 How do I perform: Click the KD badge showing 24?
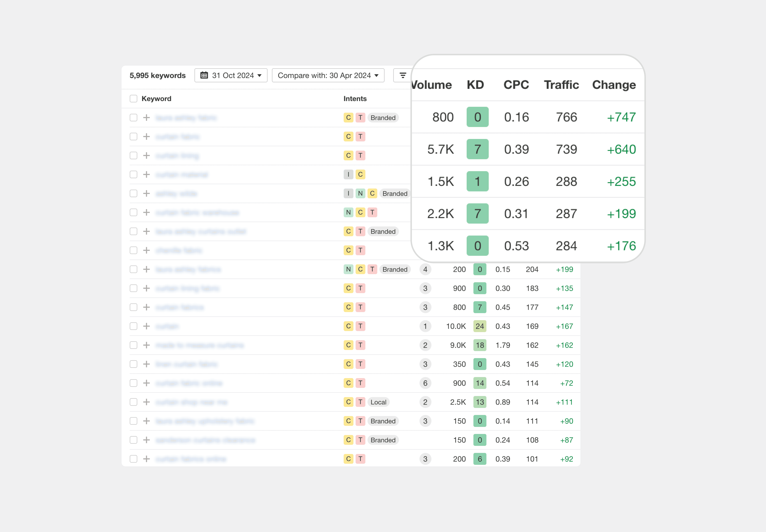tap(480, 326)
